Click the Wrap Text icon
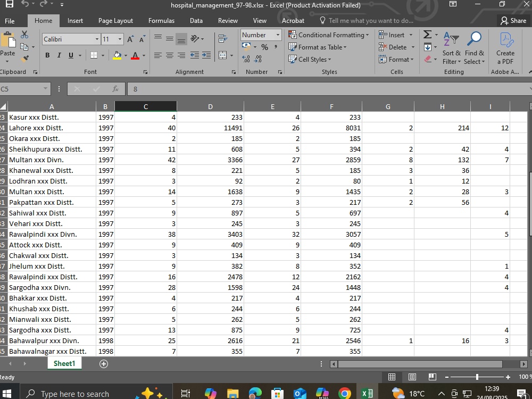This screenshot has width=532, height=399. click(x=222, y=38)
